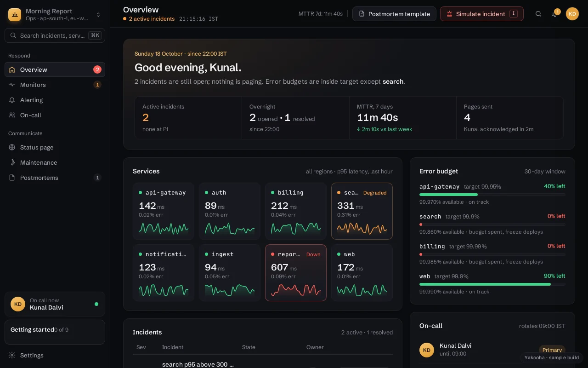Click the bold search word in greeting
The image size is (588, 368).
(393, 81)
